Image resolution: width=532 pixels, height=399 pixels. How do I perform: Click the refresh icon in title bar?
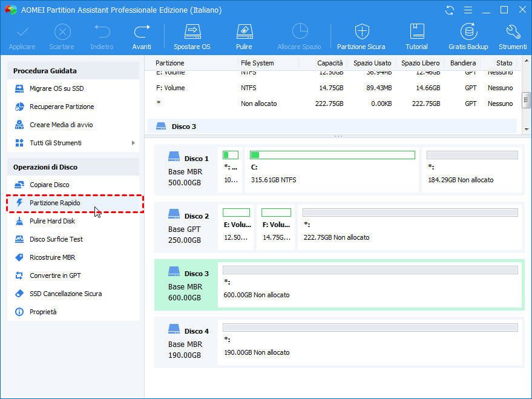click(450, 10)
